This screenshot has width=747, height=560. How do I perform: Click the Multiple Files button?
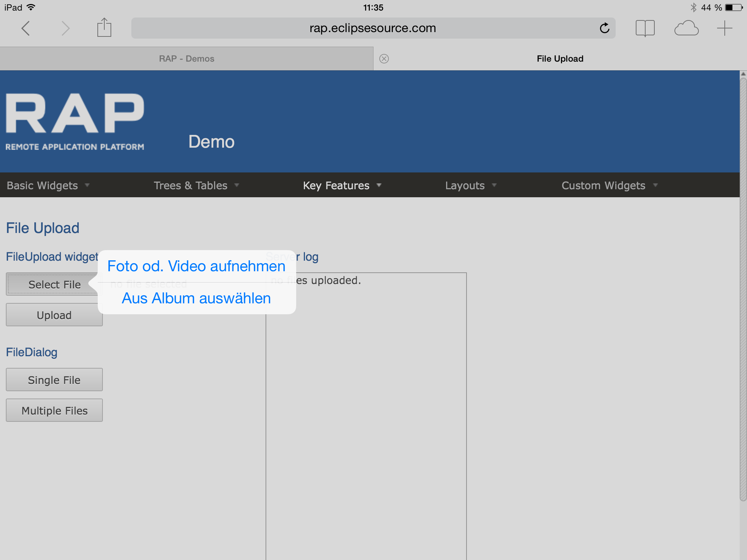tap(54, 410)
